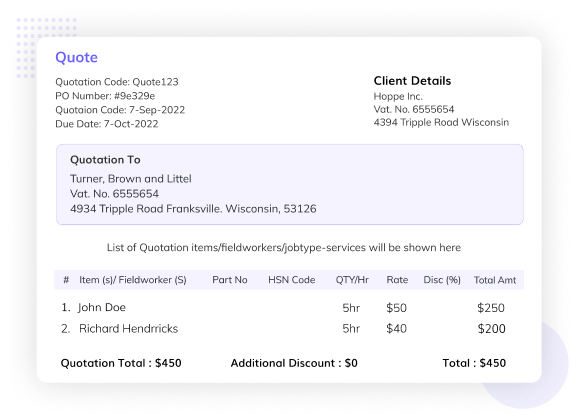Click the Item (s)/ Fieldworker (S) column header
Image resolution: width=578 pixels, height=419 pixels.
pos(133,280)
